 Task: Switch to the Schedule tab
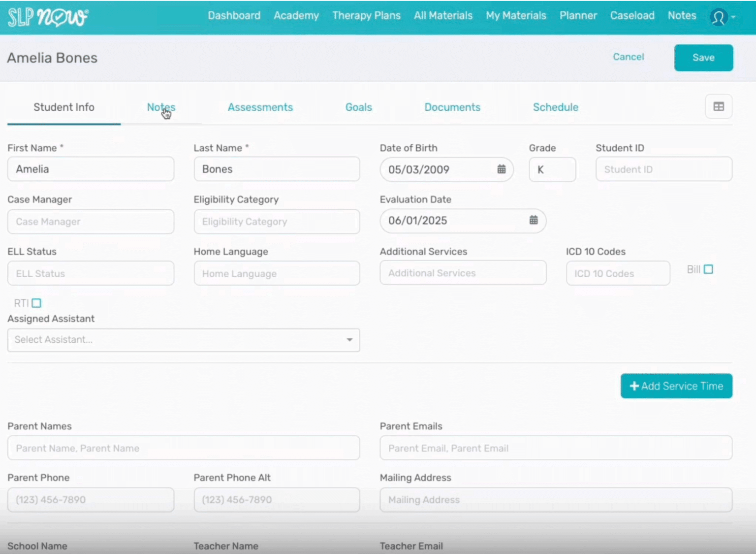coord(555,107)
